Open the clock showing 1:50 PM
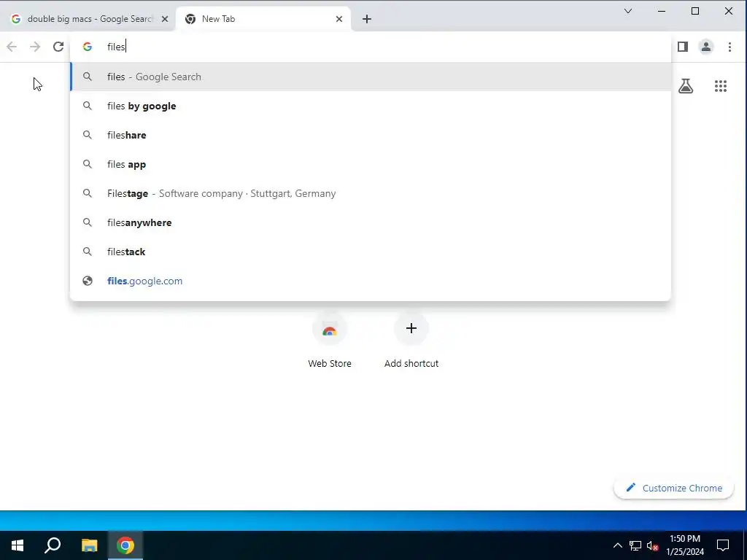This screenshot has width=747, height=560. (685, 545)
